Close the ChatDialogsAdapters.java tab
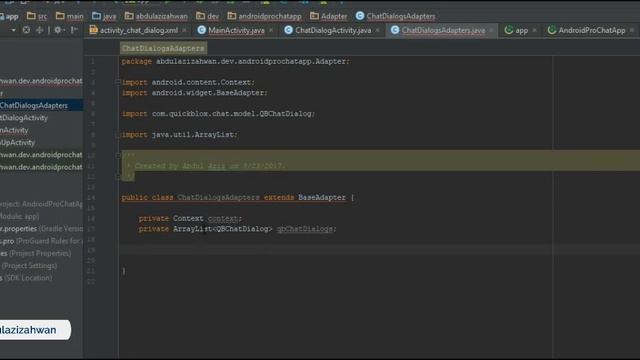640x360 pixels. 491,30
